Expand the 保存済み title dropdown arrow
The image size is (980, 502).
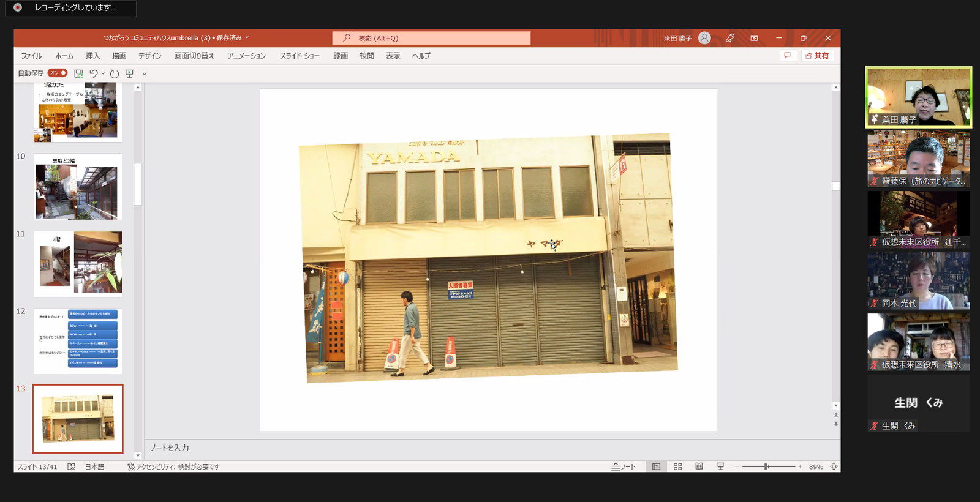[247, 37]
